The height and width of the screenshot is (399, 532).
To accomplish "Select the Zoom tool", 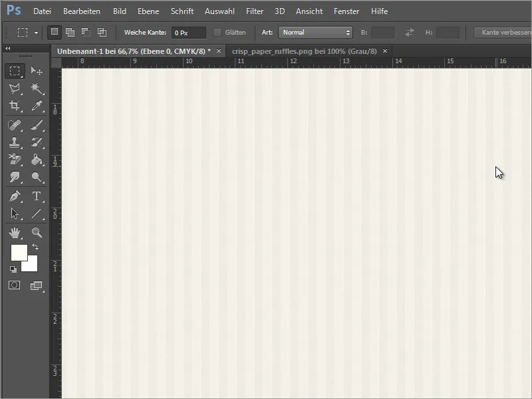I will 38,233.
